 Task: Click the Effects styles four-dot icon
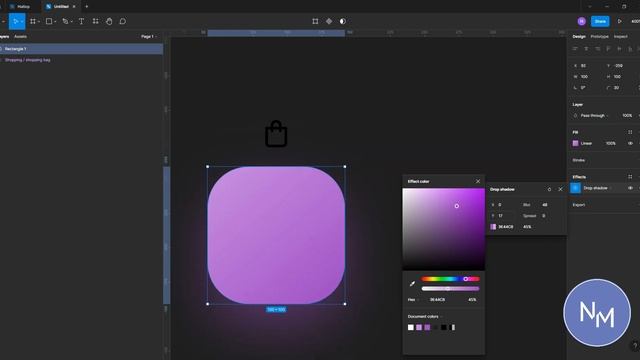[x=630, y=177]
